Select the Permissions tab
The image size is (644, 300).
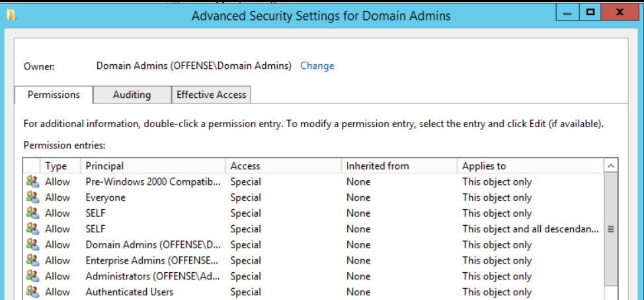click(54, 95)
